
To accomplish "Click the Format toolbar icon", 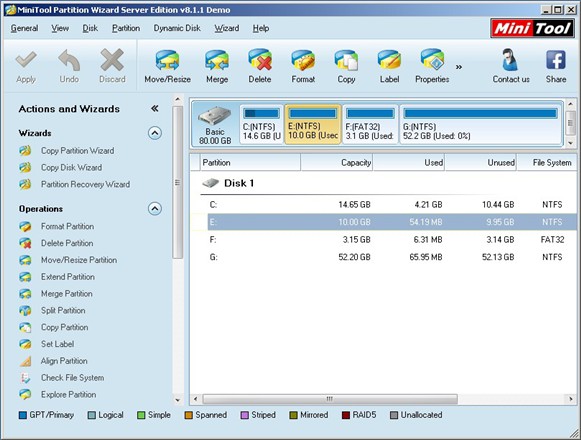I will (303, 60).
